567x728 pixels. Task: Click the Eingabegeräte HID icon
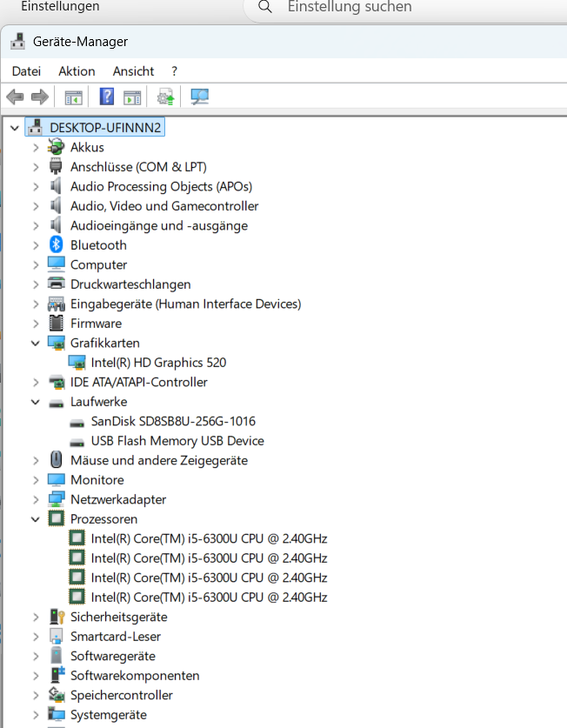coord(57,304)
